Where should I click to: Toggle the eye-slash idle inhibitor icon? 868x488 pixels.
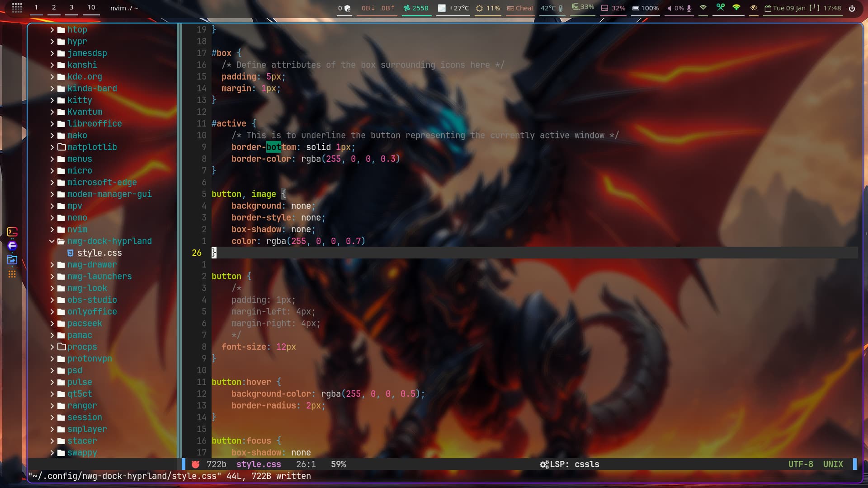tap(754, 8)
